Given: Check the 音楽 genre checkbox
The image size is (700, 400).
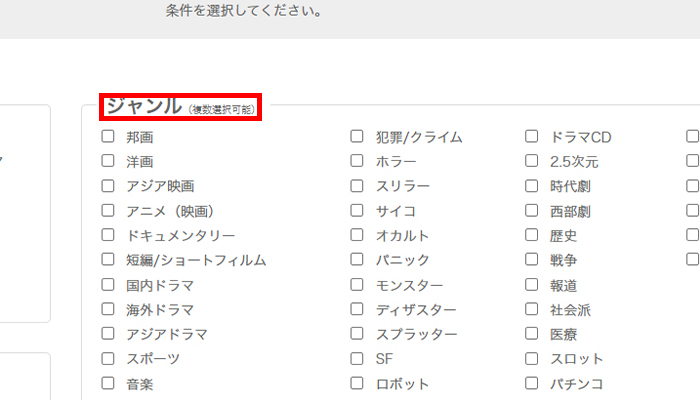Looking at the screenshot, I should tap(108, 383).
